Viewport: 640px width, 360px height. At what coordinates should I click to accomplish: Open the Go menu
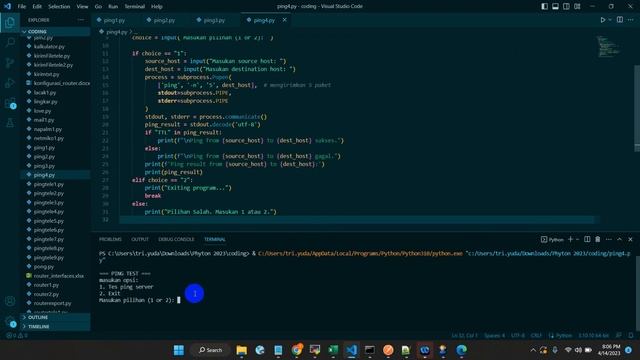(x=98, y=6)
